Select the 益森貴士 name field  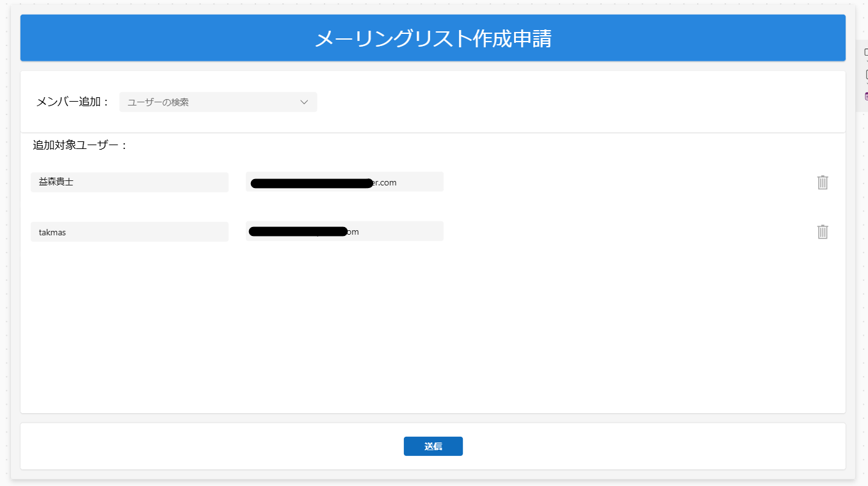129,182
